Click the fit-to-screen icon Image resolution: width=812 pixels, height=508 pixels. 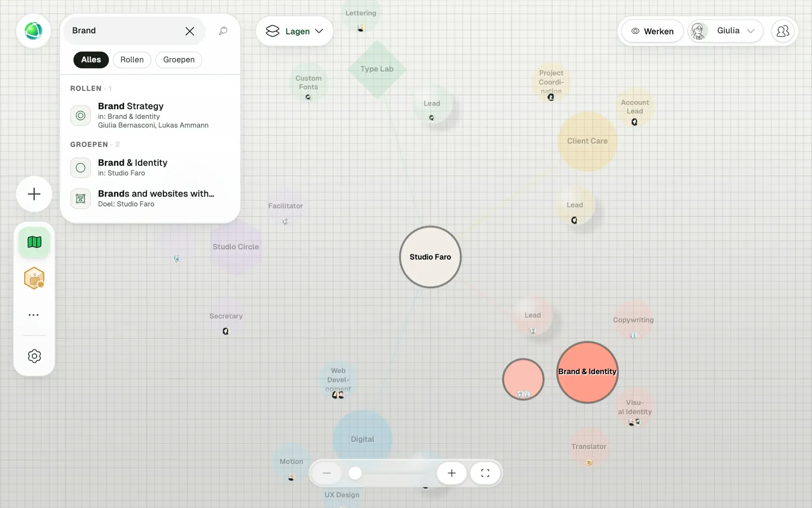pos(485,473)
